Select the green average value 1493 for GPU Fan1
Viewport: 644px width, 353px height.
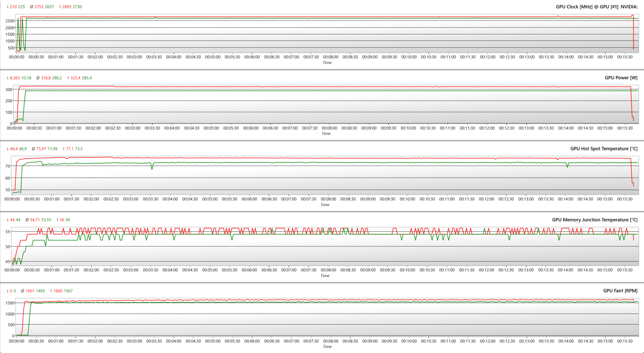40,291
